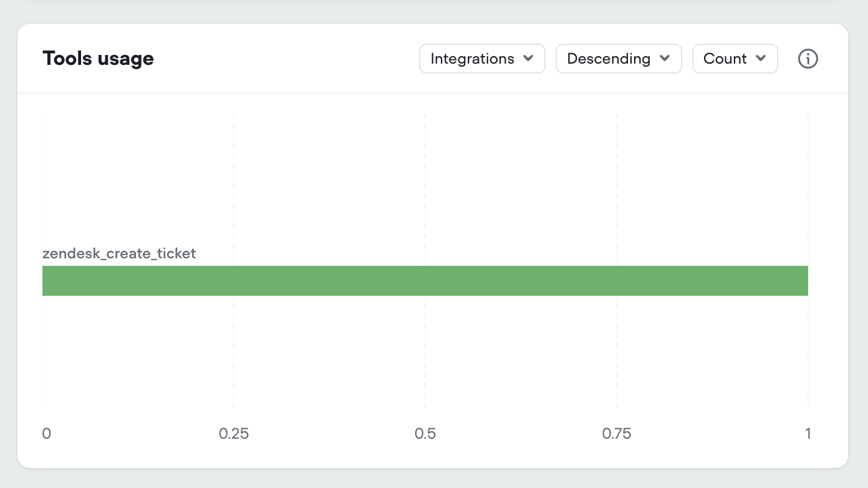868x488 pixels.
Task: Click the chevron on the Integrations dropdown
Action: [x=528, y=58]
